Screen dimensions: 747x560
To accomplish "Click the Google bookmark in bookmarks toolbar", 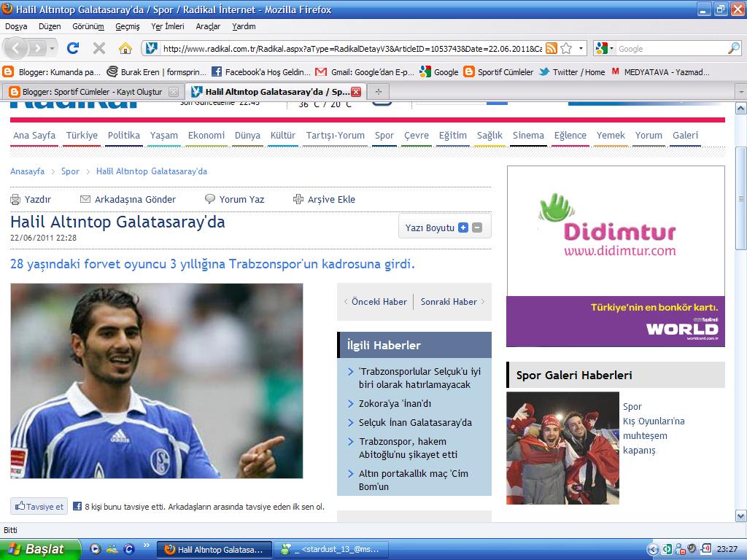I will pyautogui.click(x=438, y=72).
